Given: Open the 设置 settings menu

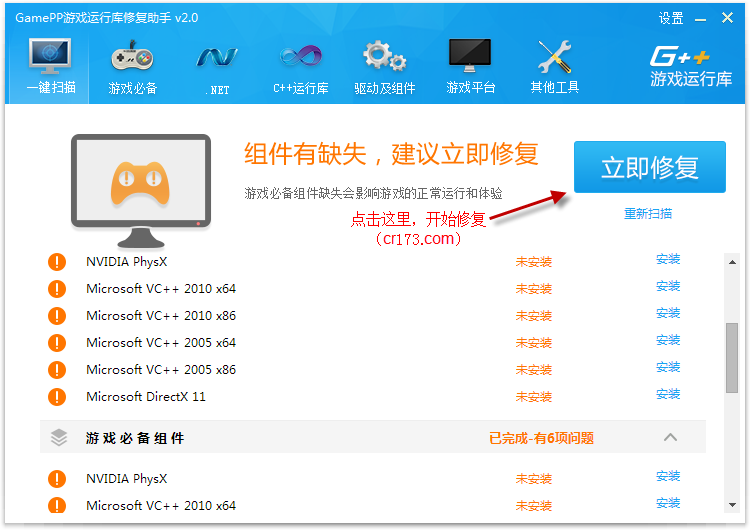Looking at the screenshot, I should click(x=671, y=18).
